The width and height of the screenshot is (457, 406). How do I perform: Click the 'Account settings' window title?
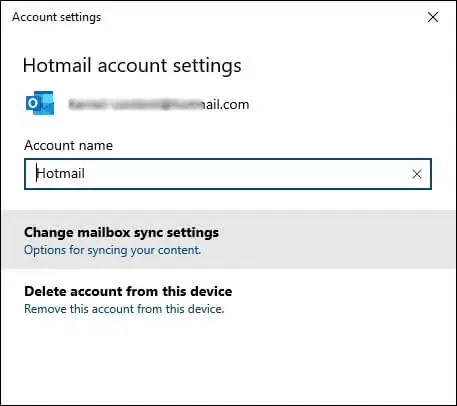(x=56, y=17)
